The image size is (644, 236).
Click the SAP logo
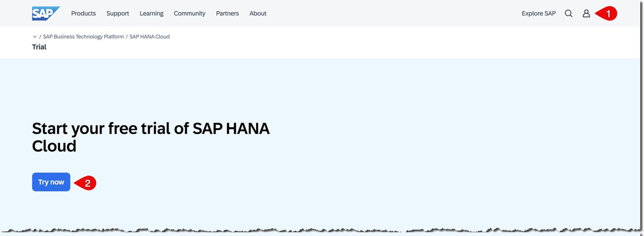(x=46, y=13)
